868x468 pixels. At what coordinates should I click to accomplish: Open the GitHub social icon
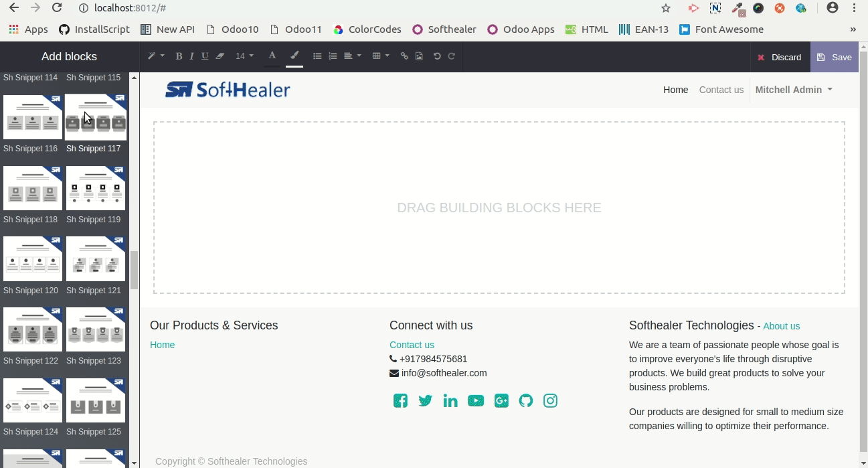tap(526, 401)
